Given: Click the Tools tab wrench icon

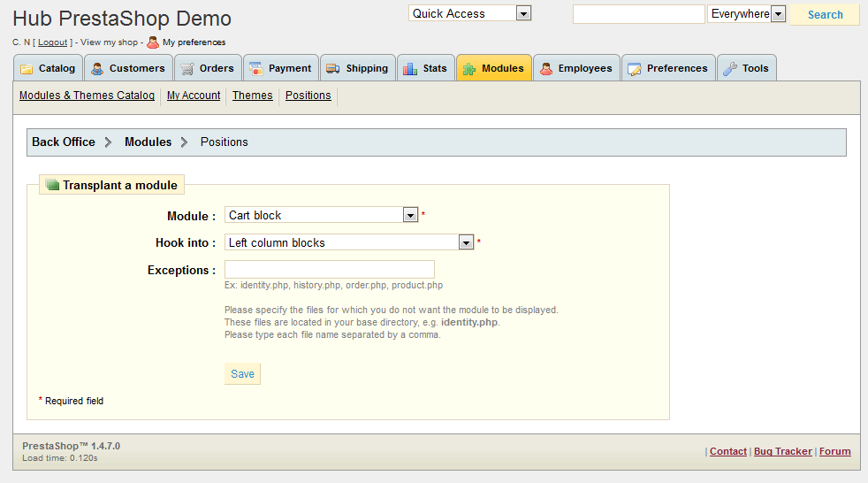Looking at the screenshot, I should point(730,69).
